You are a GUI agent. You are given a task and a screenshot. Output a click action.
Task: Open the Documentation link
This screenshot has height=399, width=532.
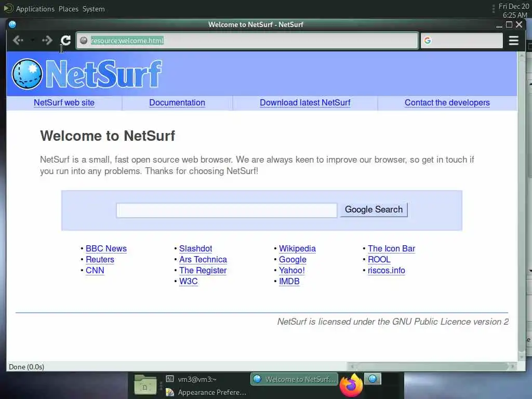177,102
